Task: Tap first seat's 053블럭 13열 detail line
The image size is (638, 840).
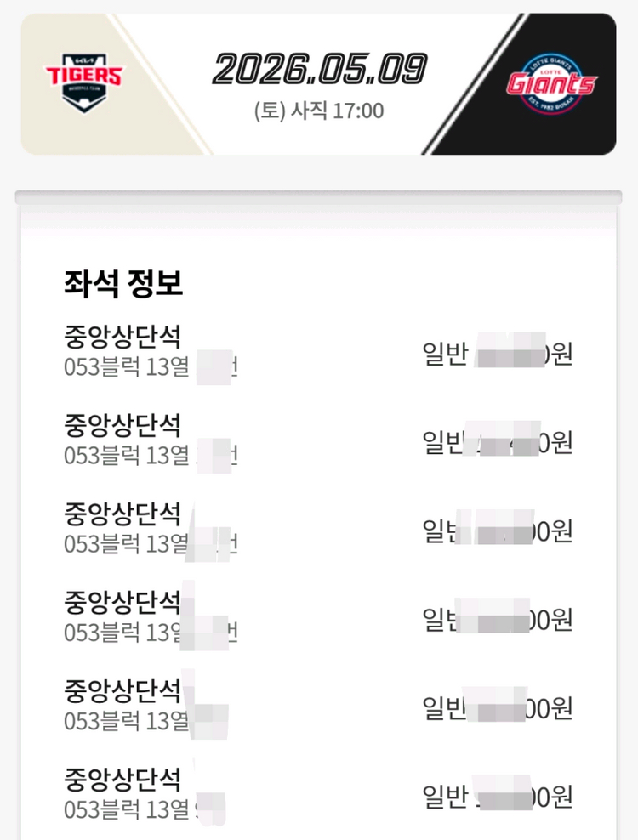Action: pos(150,367)
